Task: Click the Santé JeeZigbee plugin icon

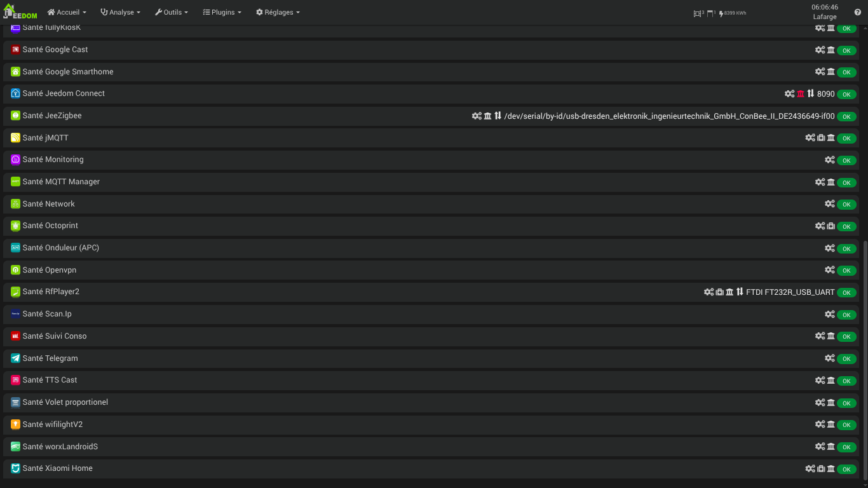Action: click(15, 116)
